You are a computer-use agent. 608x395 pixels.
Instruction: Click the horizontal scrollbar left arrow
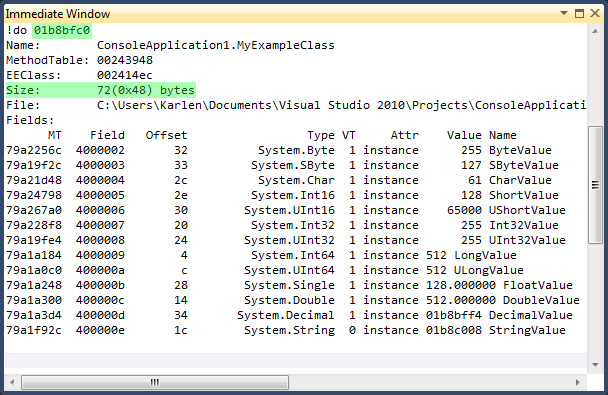click(x=12, y=383)
